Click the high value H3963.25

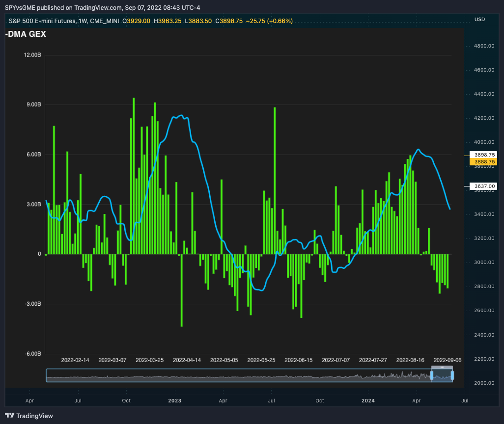coord(168,21)
